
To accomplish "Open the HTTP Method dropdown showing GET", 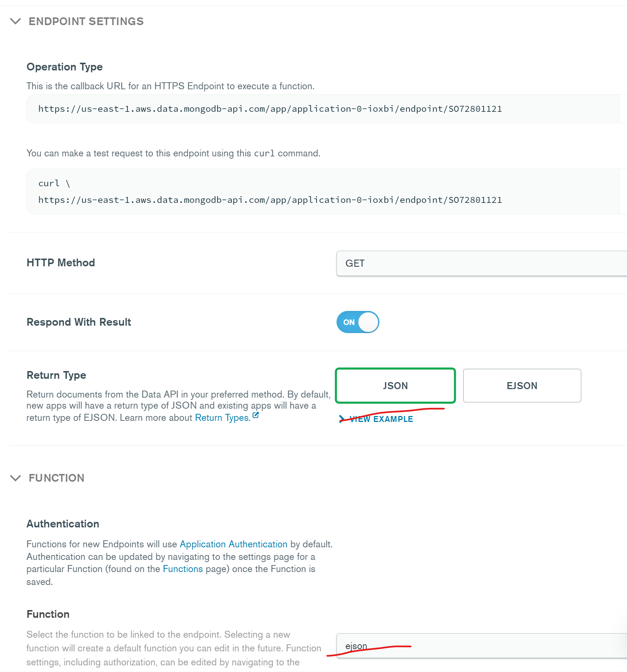I will point(480,263).
